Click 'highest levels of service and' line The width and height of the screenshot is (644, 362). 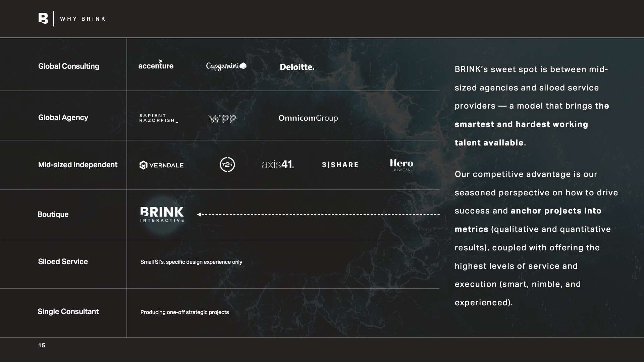[x=516, y=266]
